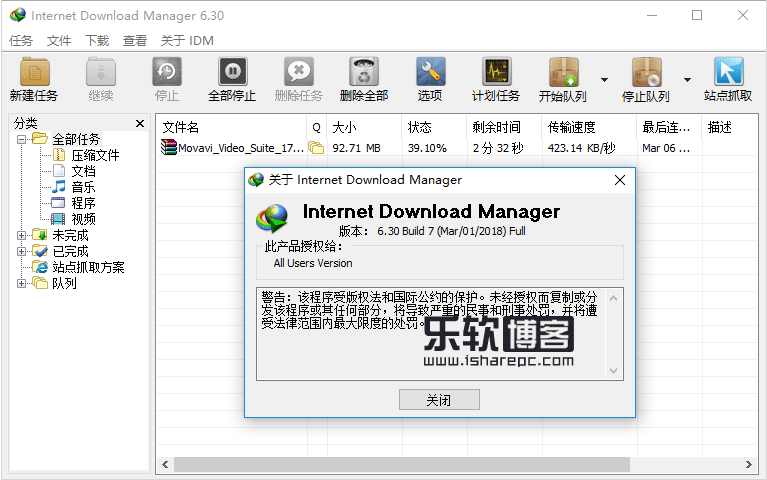Select the 音乐 category
767x480 pixels.
(x=83, y=187)
